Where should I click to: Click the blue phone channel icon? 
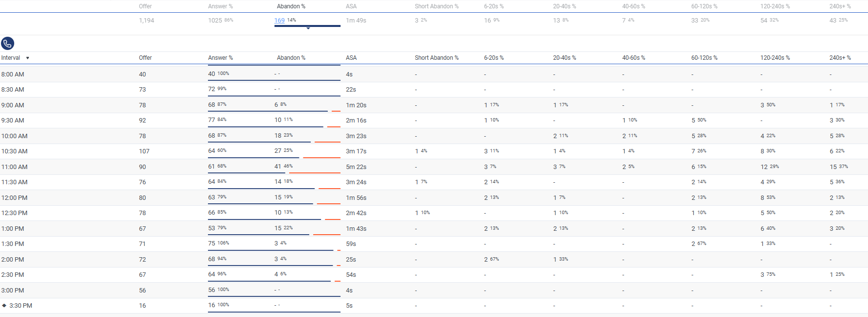point(7,44)
